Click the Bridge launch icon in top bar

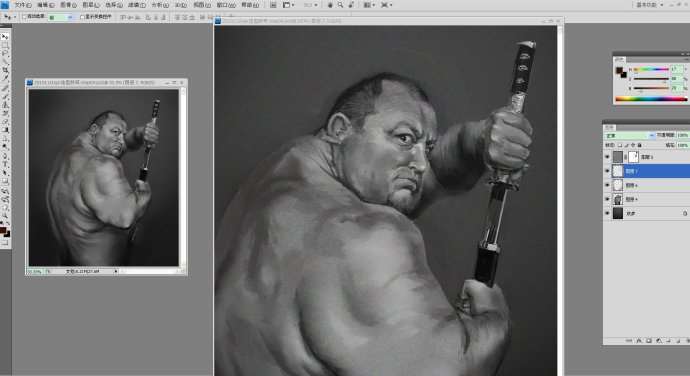pos(273,5)
